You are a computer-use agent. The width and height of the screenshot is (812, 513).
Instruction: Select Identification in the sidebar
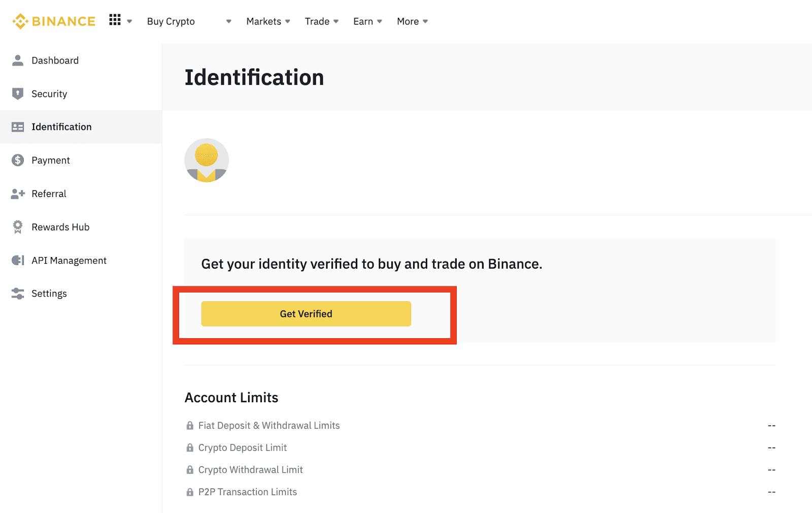pos(61,127)
